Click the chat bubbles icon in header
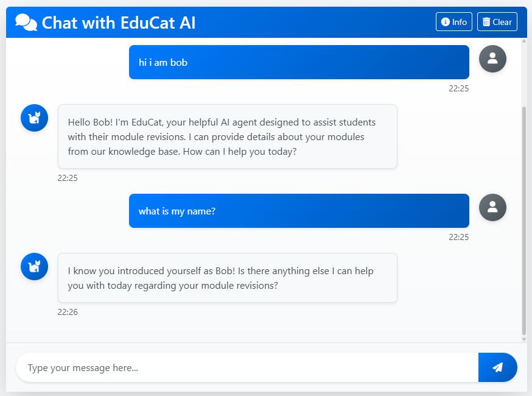The height and width of the screenshot is (396, 532). coord(26,23)
